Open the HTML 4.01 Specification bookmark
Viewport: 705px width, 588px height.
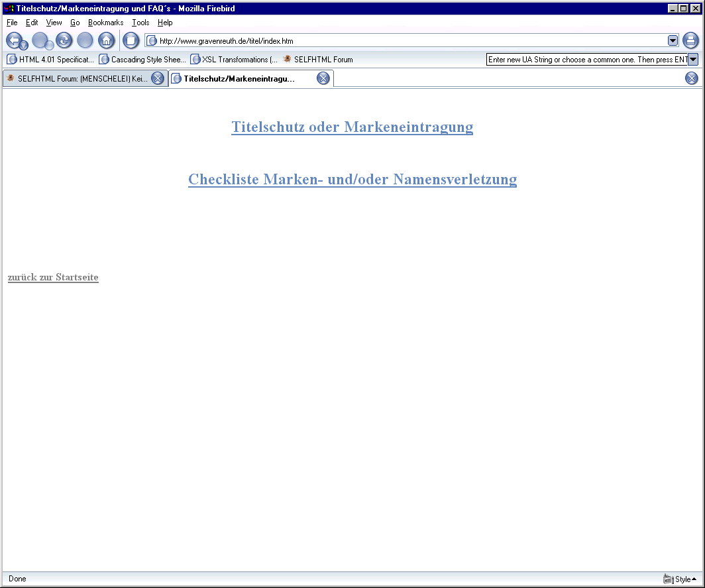[x=51, y=60]
